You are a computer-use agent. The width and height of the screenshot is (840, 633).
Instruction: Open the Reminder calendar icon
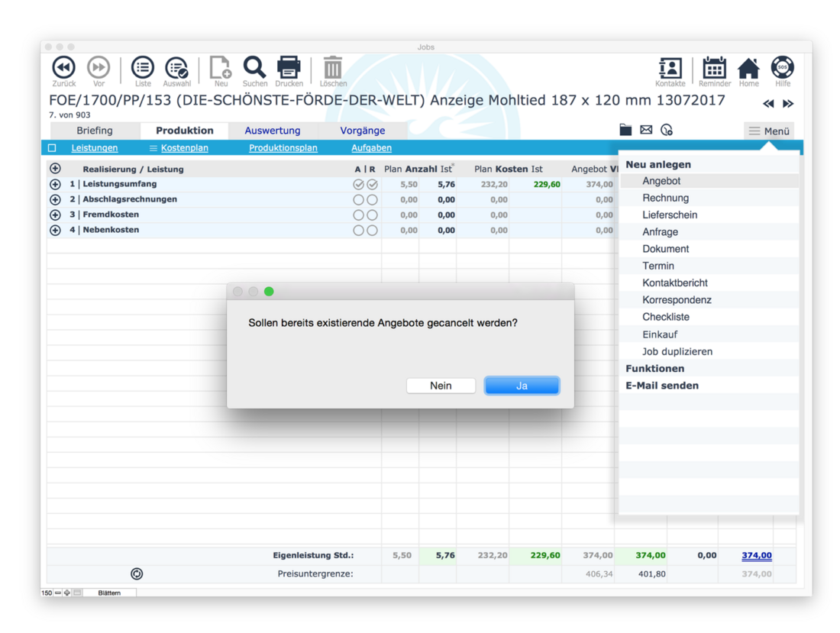pos(714,69)
